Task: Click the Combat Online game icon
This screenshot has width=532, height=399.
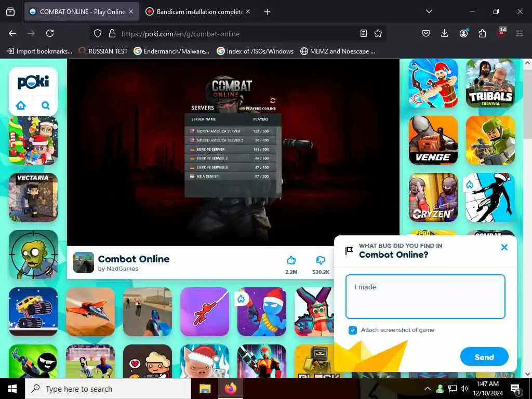Action: coord(84,262)
